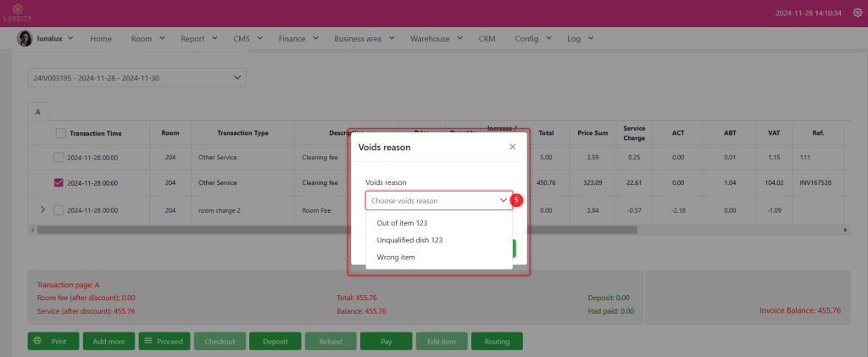Expand the room charge 2 row

click(42, 209)
